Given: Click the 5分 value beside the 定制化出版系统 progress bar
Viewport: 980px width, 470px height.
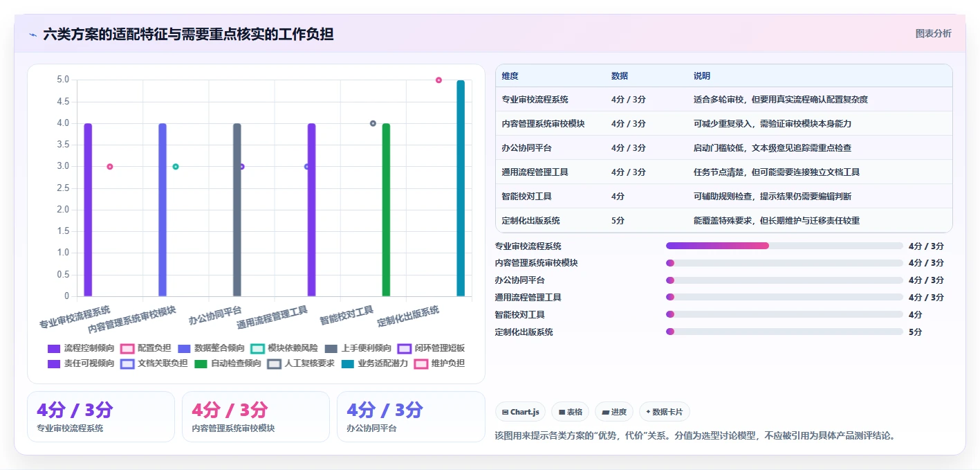Looking at the screenshot, I should point(915,332).
